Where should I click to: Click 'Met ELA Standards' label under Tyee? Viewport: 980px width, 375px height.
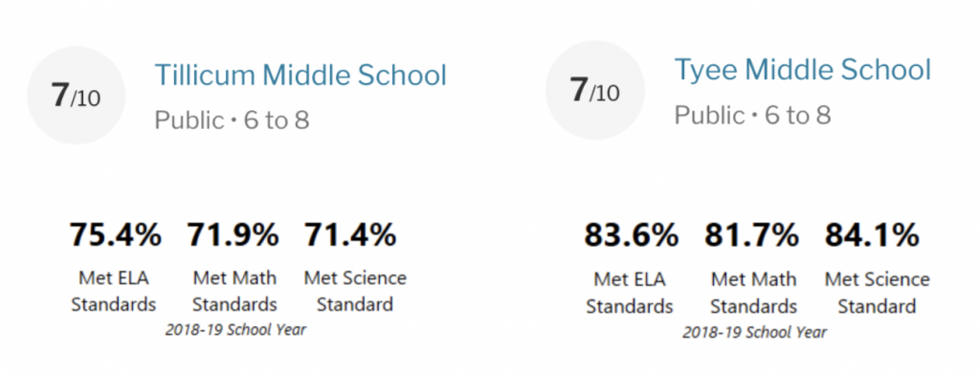click(630, 293)
